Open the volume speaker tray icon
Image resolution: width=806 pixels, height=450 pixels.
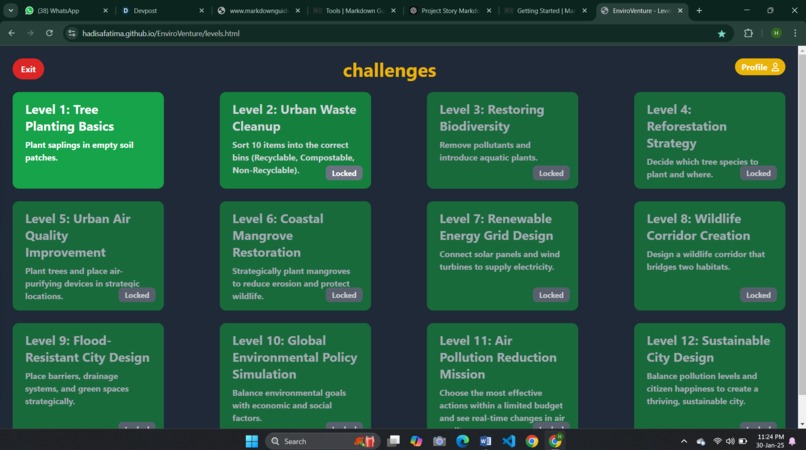click(x=730, y=441)
